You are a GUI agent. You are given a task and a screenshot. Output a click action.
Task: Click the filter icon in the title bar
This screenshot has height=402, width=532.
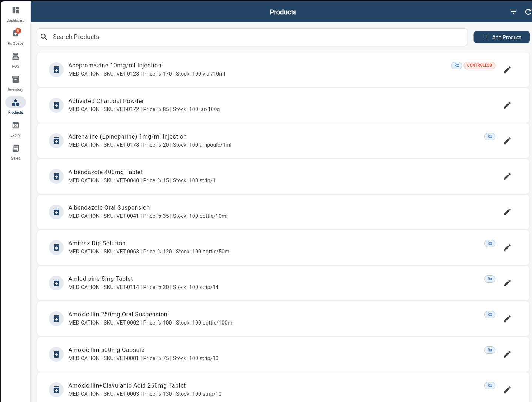click(513, 11)
